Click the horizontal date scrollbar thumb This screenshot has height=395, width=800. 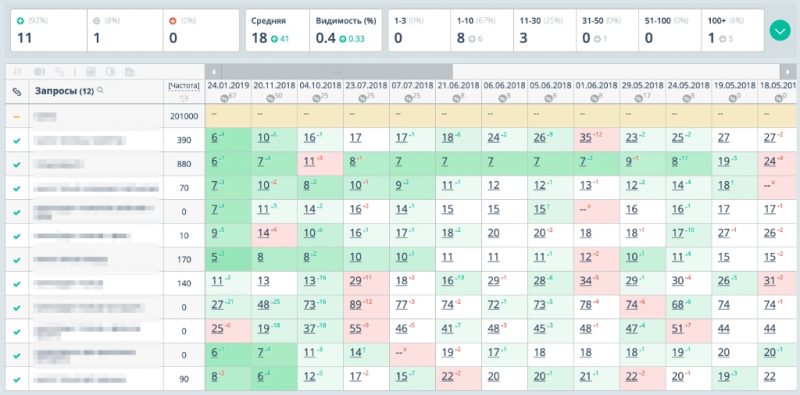tap(337, 71)
